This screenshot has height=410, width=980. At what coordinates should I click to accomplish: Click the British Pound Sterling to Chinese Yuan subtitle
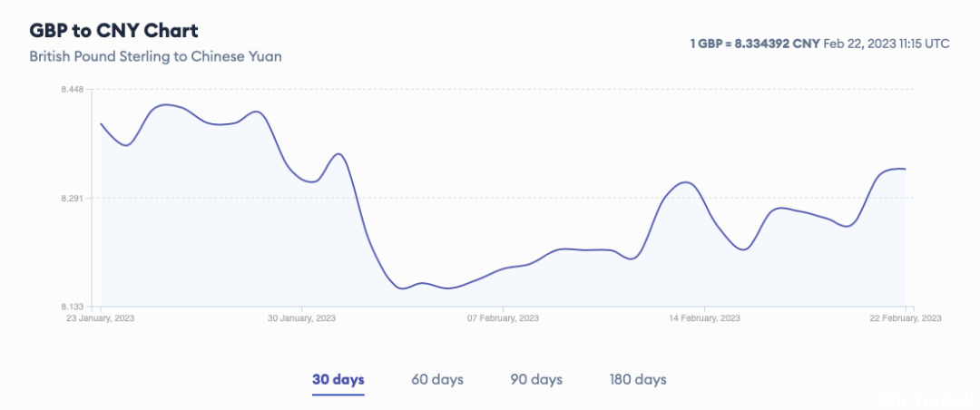point(156,56)
